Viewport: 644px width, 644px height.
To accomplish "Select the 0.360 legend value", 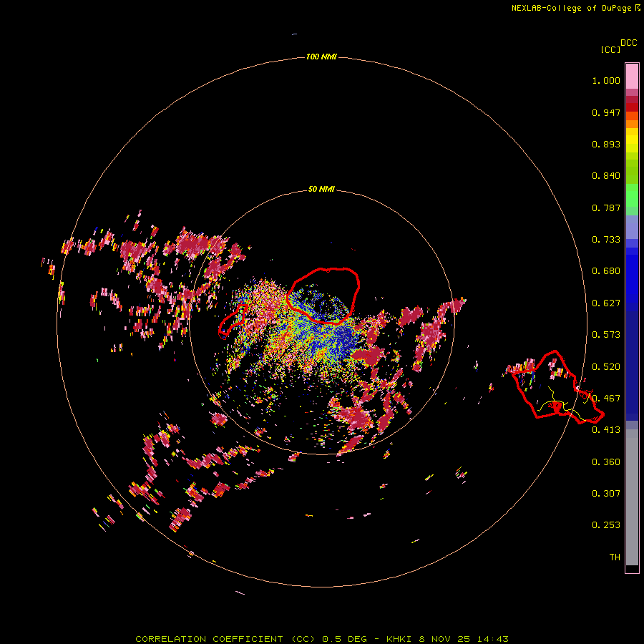I will click(x=606, y=462).
